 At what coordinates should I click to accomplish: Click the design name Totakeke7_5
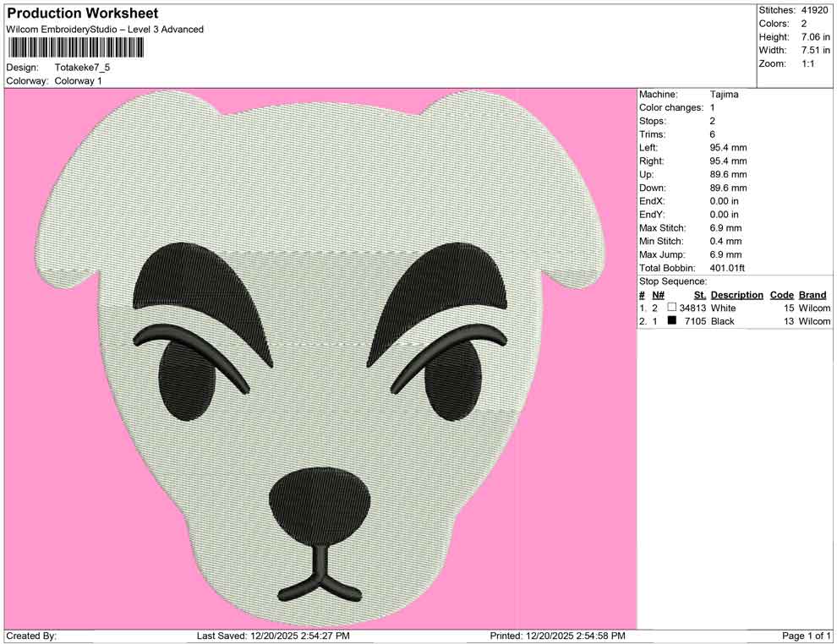tap(82, 67)
